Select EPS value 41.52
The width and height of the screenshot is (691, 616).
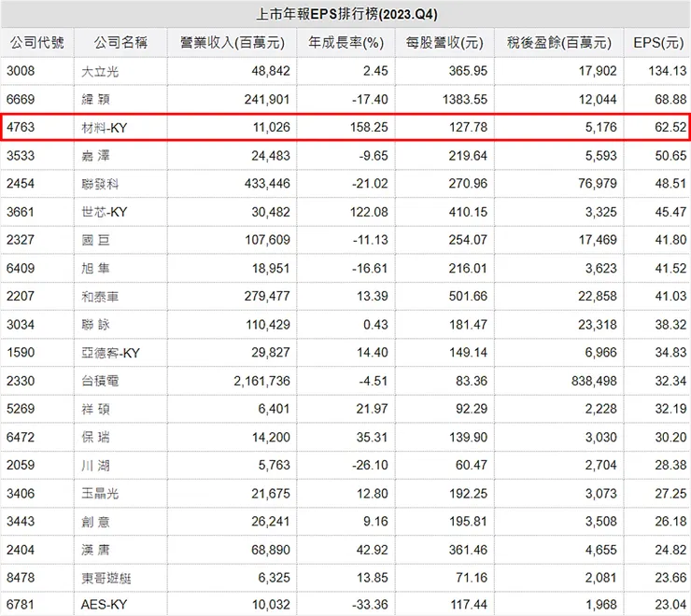[670, 268]
